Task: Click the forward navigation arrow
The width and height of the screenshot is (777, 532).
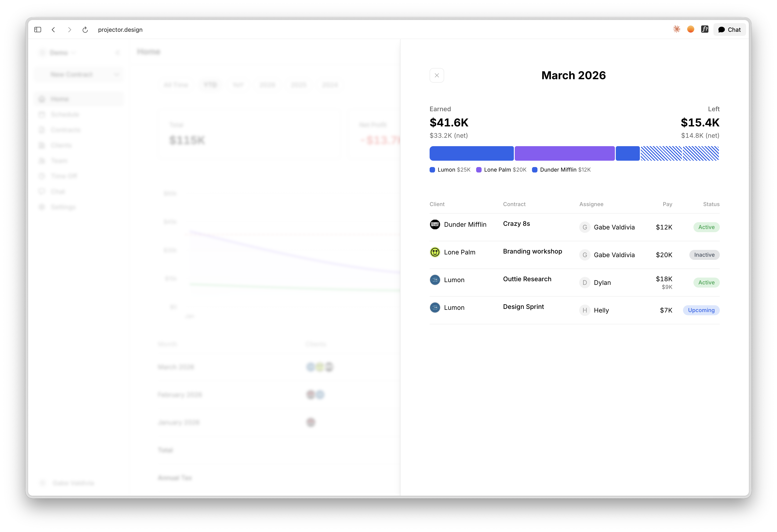Action: pos(69,30)
